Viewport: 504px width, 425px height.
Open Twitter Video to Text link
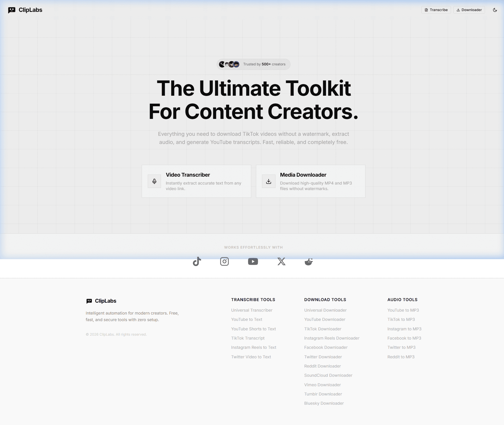[251, 357]
